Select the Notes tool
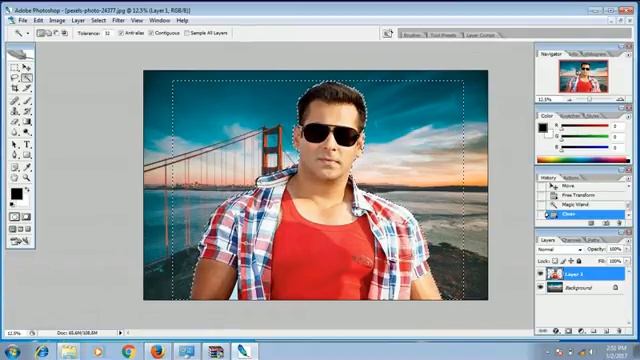This screenshot has height=360, width=640. [x=15, y=167]
